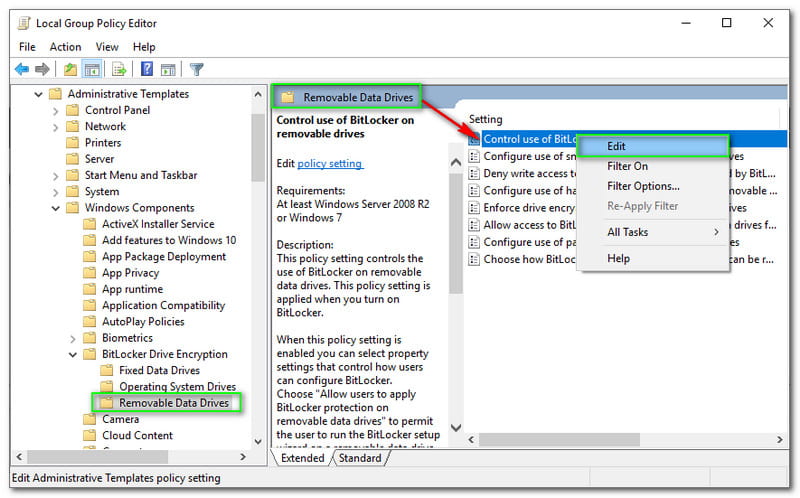
Task: Collapse the Windows Components tree node
Action: point(56,208)
